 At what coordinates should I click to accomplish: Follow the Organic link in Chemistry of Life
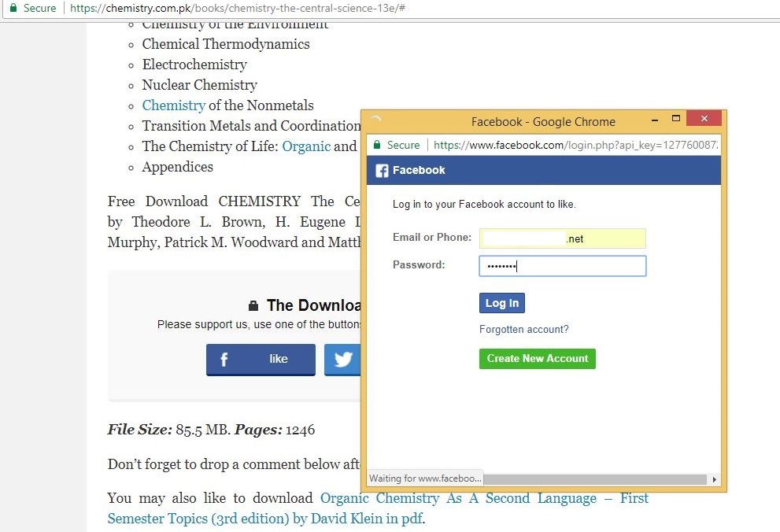coord(306,146)
